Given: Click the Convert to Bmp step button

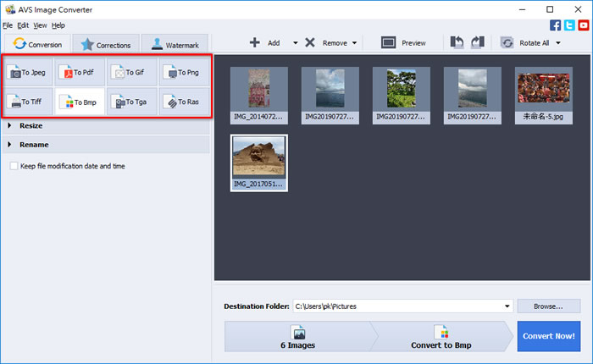Looking at the screenshot, I should tap(441, 336).
